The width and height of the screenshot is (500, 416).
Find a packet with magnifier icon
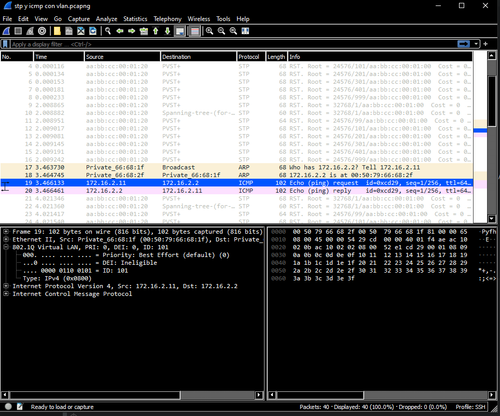(x=108, y=31)
